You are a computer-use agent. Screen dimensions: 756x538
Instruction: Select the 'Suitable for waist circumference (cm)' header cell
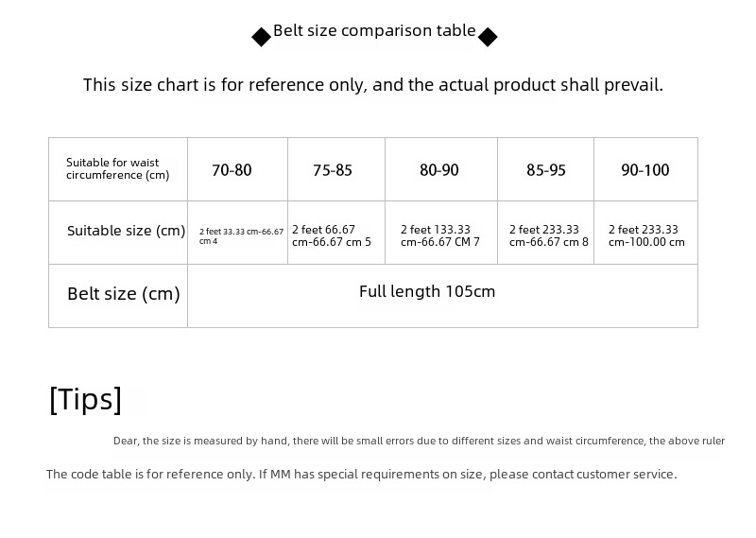(118, 168)
